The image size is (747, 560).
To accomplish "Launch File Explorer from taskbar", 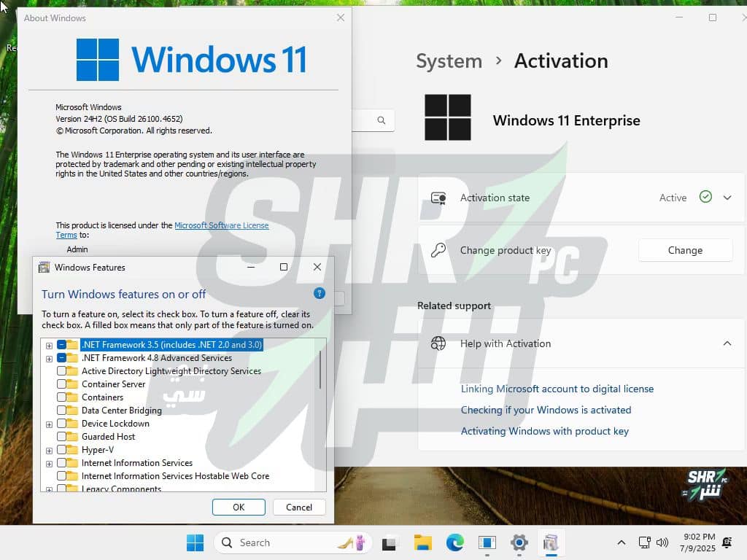I will pos(422,542).
